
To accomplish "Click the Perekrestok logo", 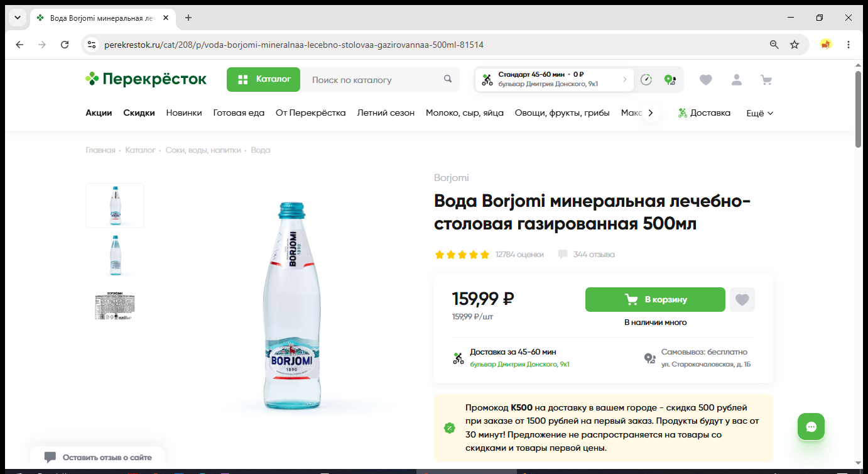I will tap(146, 79).
